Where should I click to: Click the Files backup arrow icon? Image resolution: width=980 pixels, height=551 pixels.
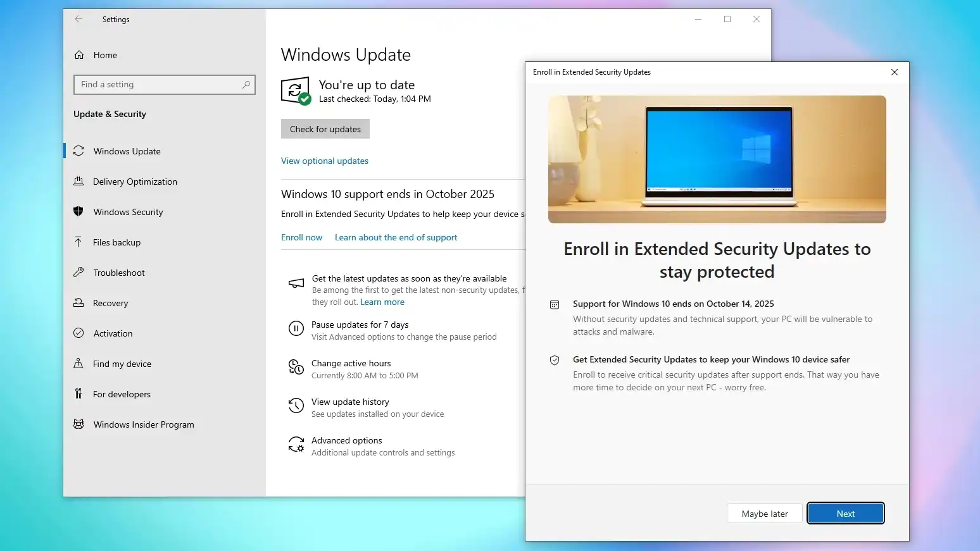point(79,242)
